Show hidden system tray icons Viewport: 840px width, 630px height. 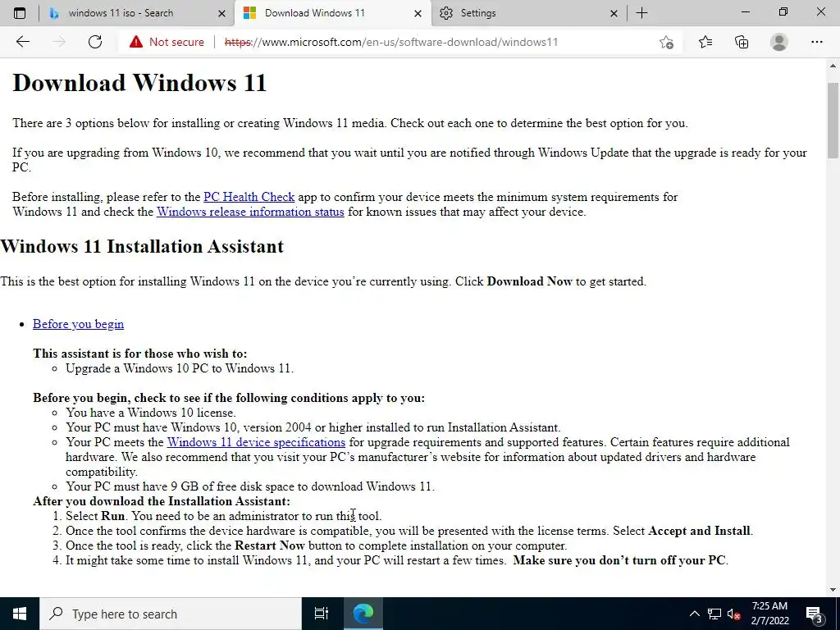694,614
